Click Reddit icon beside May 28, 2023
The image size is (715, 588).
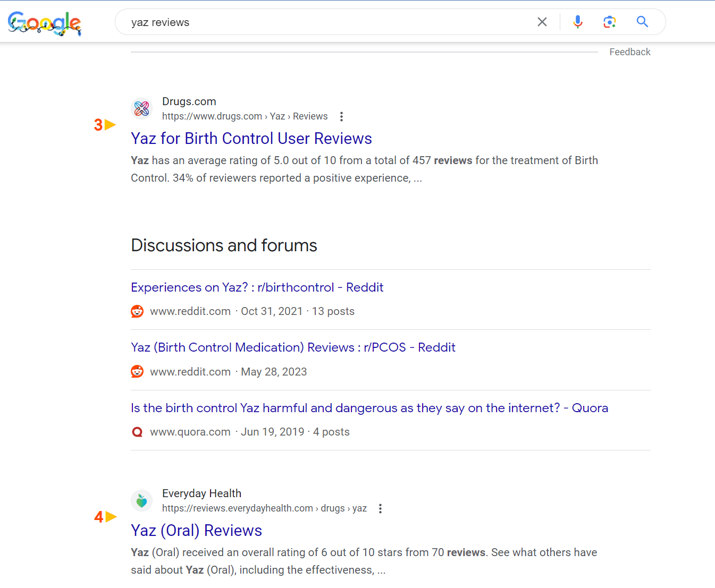click(x=137, y=372)
